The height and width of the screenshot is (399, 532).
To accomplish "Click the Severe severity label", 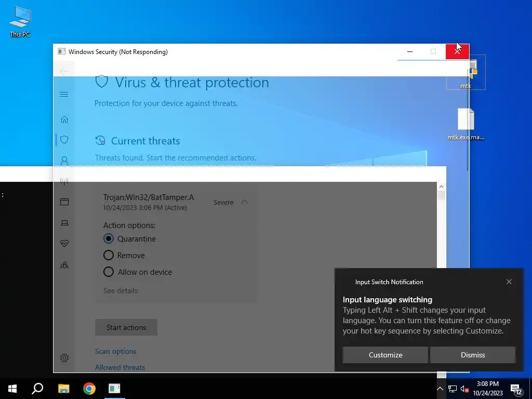I will click(223, 202).
